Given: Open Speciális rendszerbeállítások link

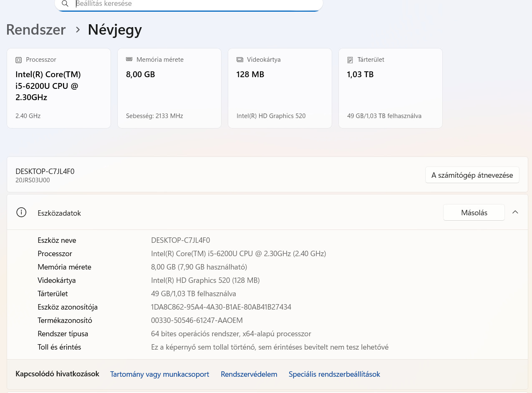Looking at the screenshot, I should pos(334,374).
